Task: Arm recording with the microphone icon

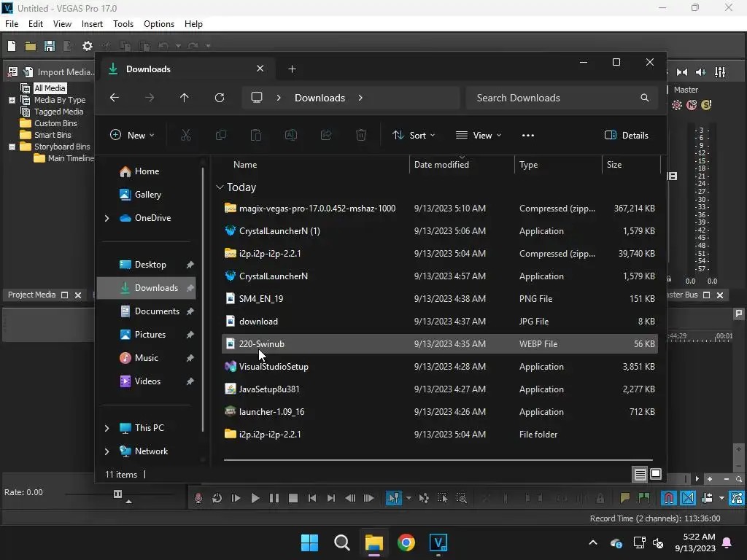Action: pyautogui.click(x=198, y=498)
